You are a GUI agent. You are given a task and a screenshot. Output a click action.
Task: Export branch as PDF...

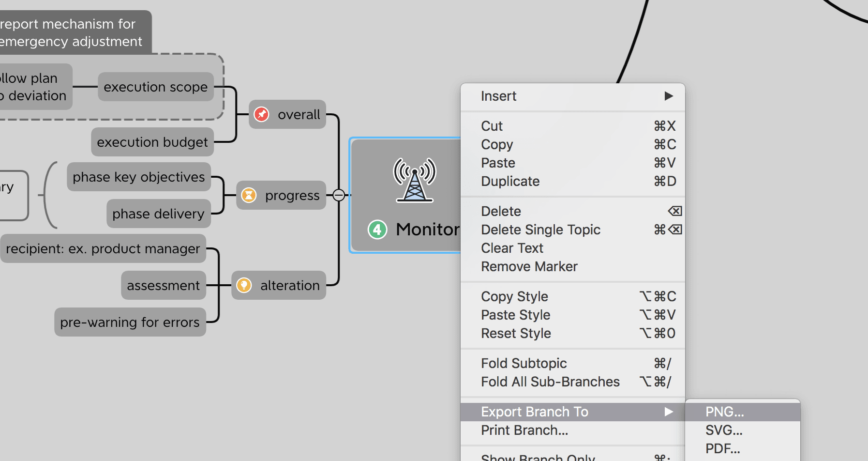coord(743,448)
